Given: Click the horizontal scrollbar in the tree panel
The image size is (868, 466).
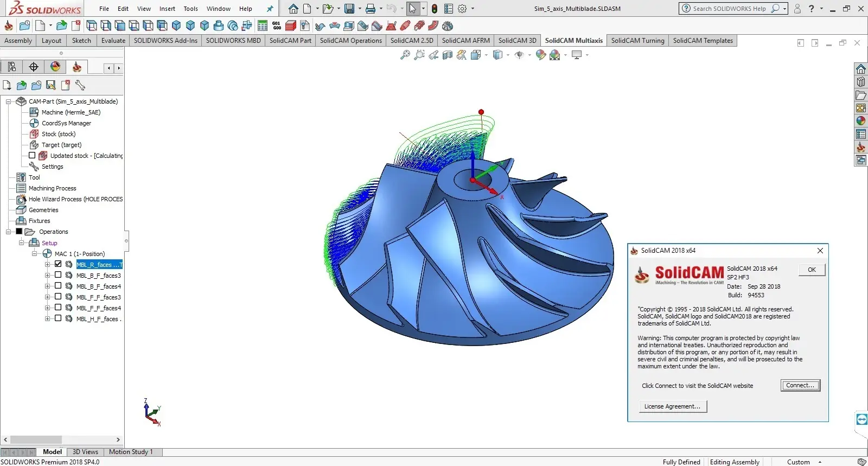Looking at the screenshot, I should tap(36, 439).
